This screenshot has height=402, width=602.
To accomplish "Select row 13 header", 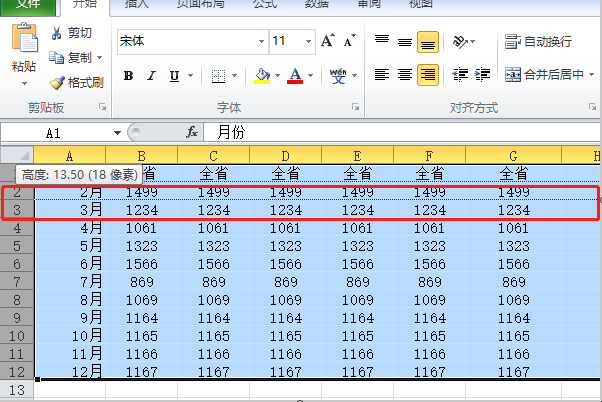I will (17, 390).
